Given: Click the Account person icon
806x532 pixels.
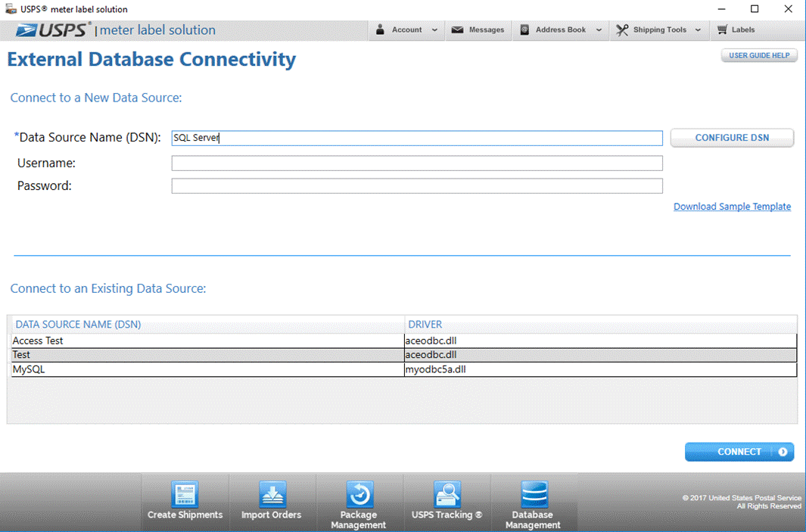Looking at the screenshot, I should click(380, 30).
